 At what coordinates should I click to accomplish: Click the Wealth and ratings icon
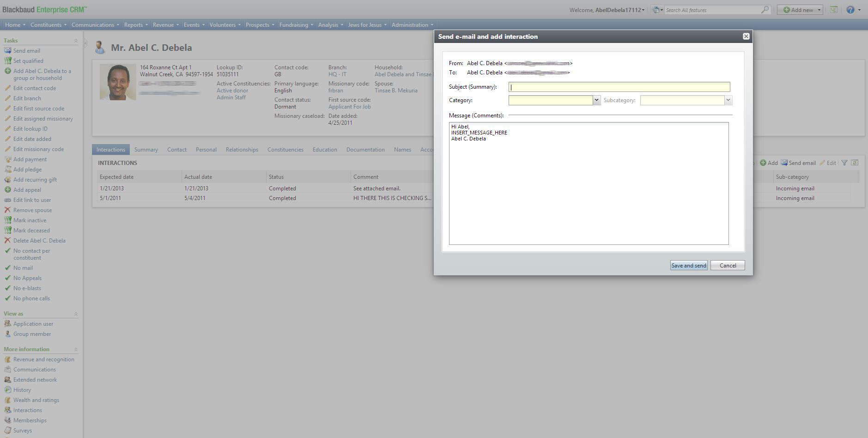7,400
